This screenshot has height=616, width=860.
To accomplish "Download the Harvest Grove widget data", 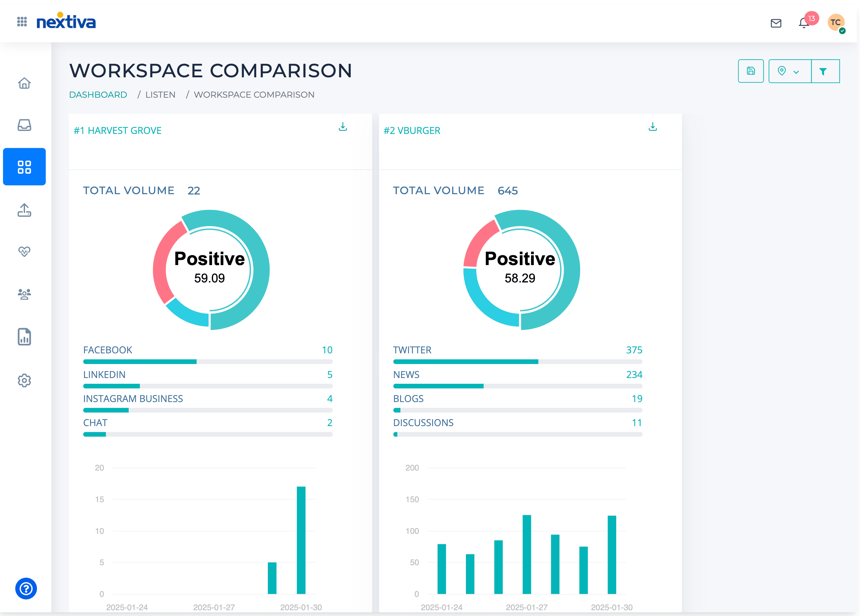I will [343, 127].
